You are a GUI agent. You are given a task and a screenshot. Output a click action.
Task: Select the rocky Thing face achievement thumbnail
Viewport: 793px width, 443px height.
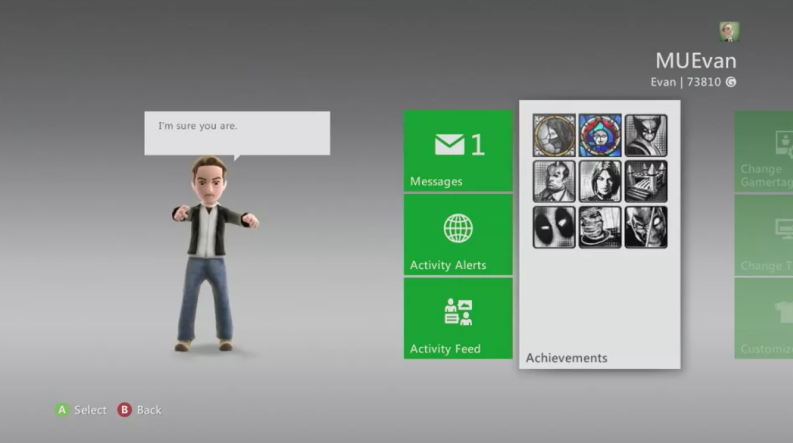point(600,227)
